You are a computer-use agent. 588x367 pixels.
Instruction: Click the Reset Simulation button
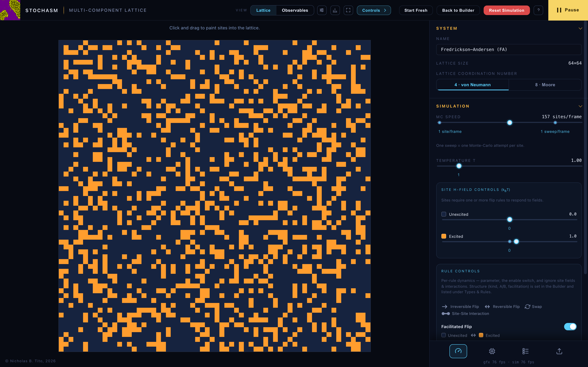(x=506, y=10)
